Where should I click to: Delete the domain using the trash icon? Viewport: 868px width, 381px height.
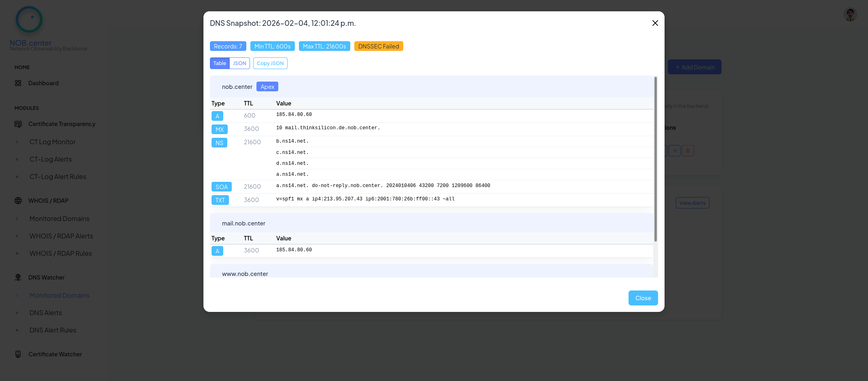(x=688, y=151)
